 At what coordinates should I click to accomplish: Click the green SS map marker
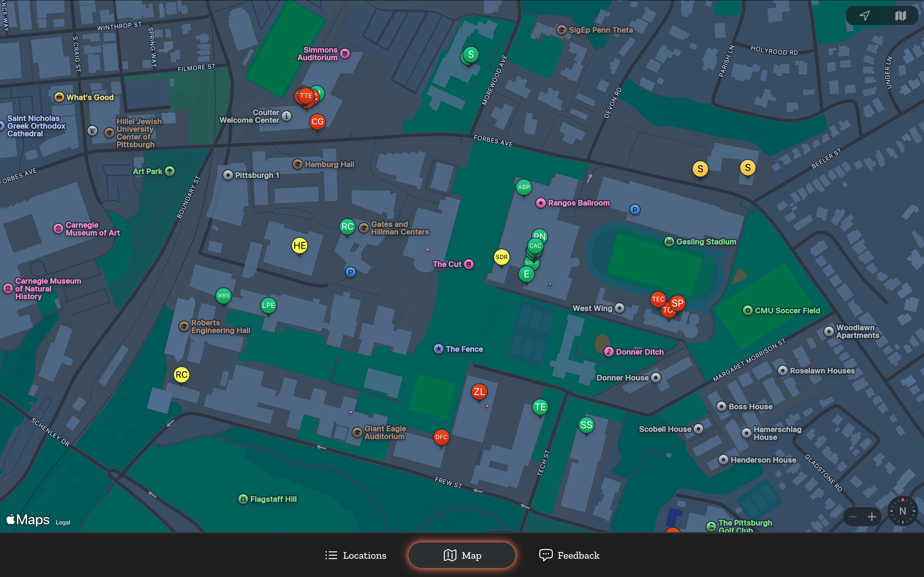[x=586, y=425]
